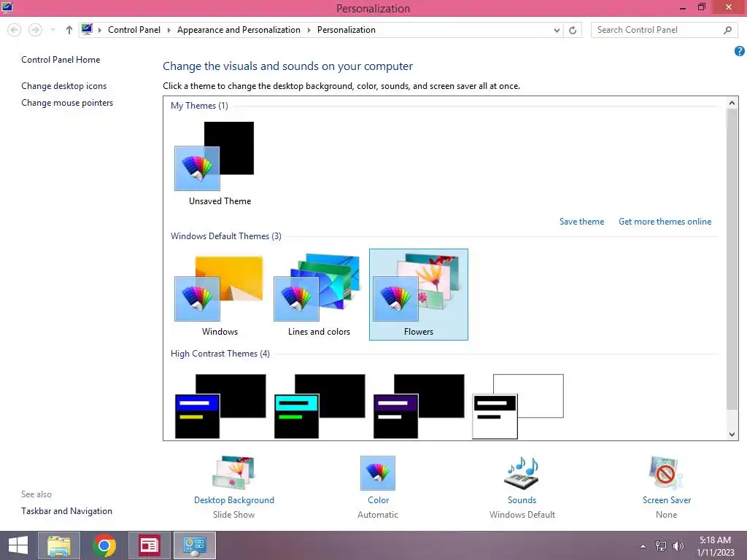Viewport: 747px width, 560px height.
Task: Launch Google Chrome from taskbar
Action: 104,545
